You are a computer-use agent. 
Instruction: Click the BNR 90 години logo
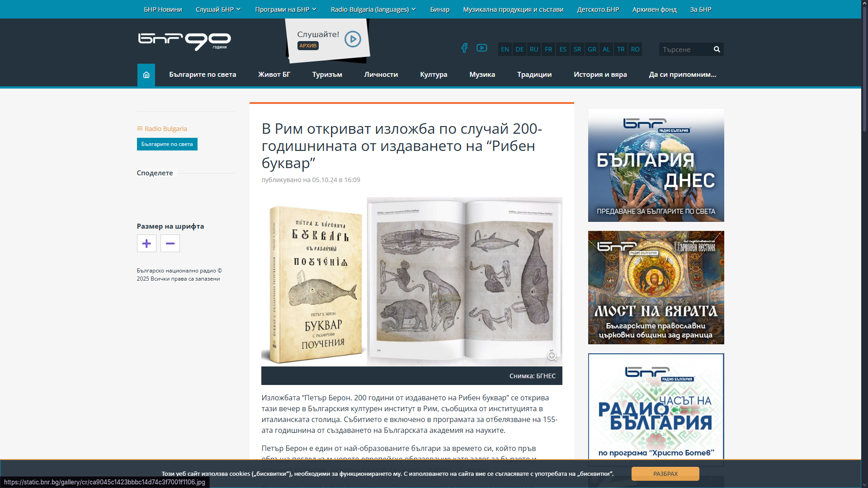pos(184,42)
